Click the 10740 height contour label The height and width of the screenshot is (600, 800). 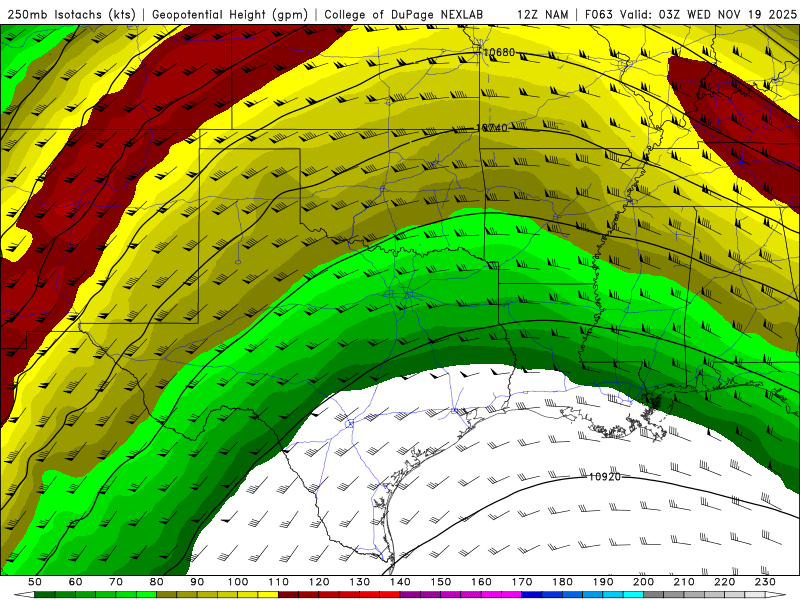click(492, 128)
